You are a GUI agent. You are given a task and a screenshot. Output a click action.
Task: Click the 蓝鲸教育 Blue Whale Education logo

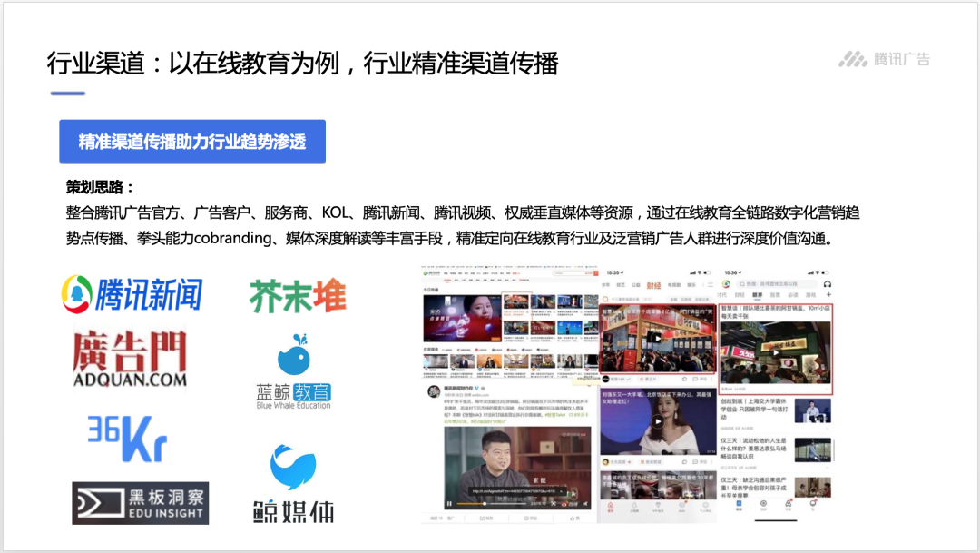coord(293,371)
